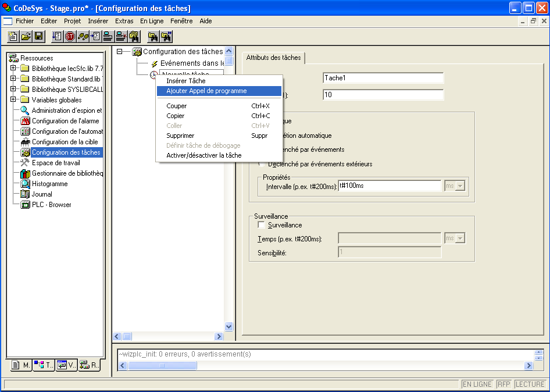Viewport: 550px width, 392px height.
Task: Click the priority field containing 10
Action: (x=383, y=95)
